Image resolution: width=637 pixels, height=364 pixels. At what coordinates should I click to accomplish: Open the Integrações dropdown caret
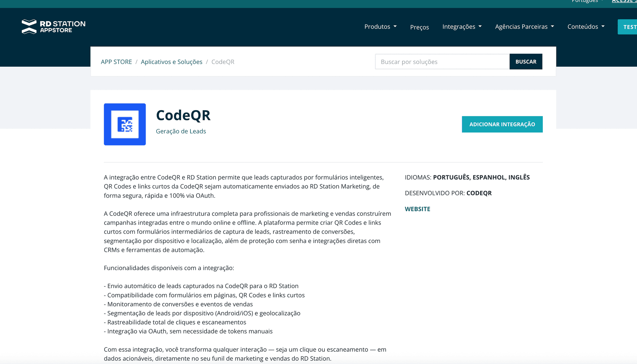point(480,27)
